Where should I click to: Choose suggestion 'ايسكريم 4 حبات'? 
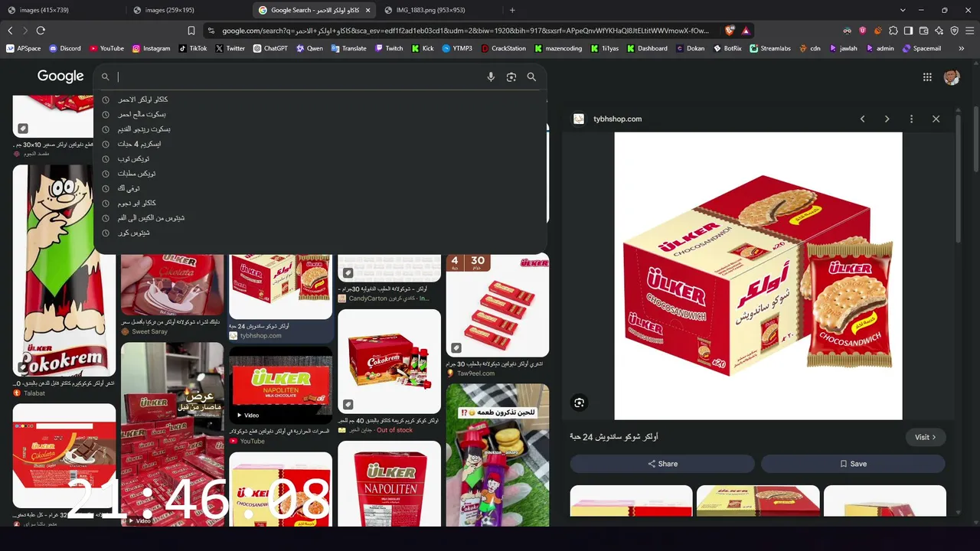320,144
